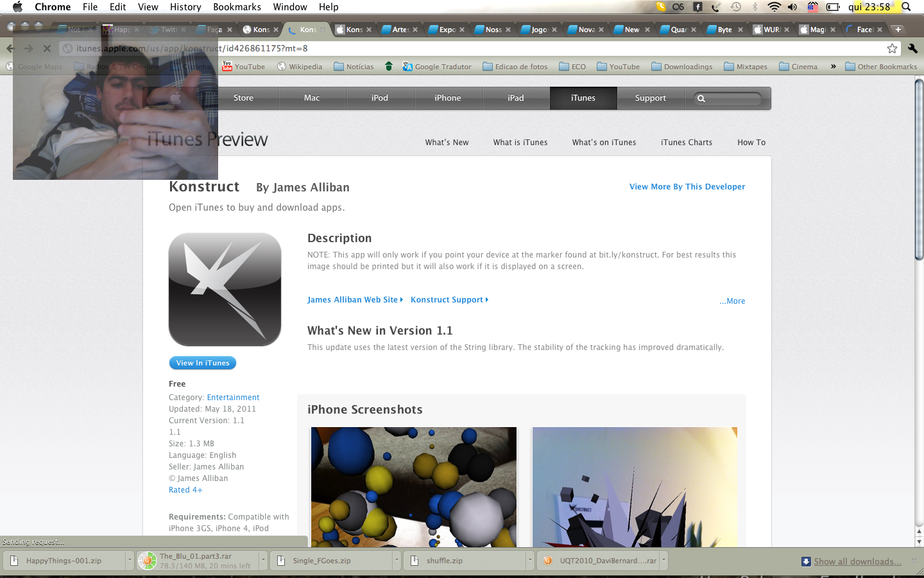Open the Wikipedia bookmark
Screen dimensions: 924x578
tap(300, 67)
